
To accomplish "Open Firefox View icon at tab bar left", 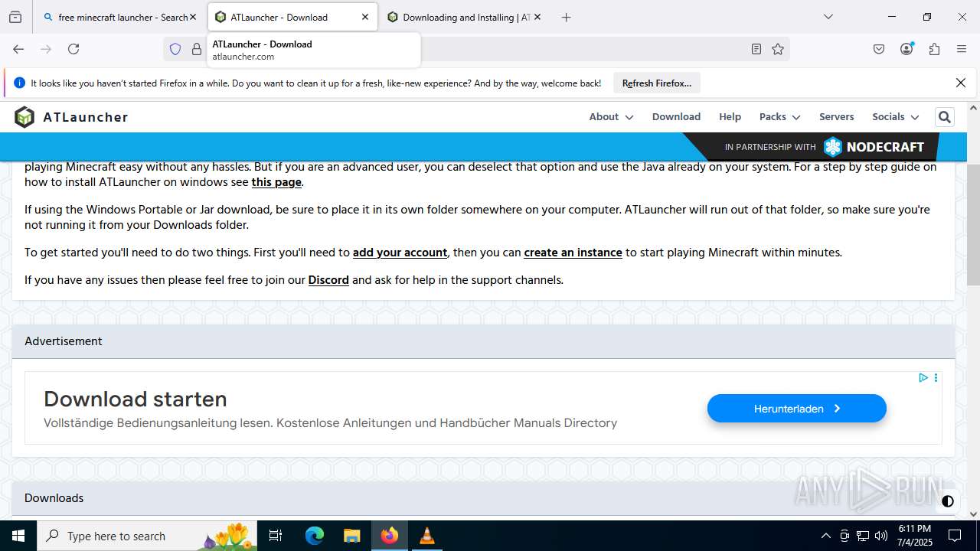I will point(15,17).
